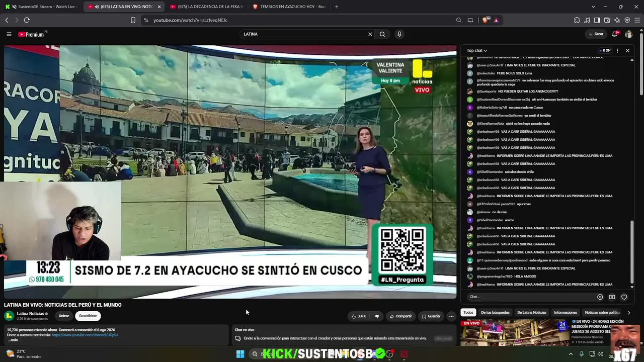The width and height of the screenshot is (644, 362).
Task: Click the Crear button
Action: [596, 34]
